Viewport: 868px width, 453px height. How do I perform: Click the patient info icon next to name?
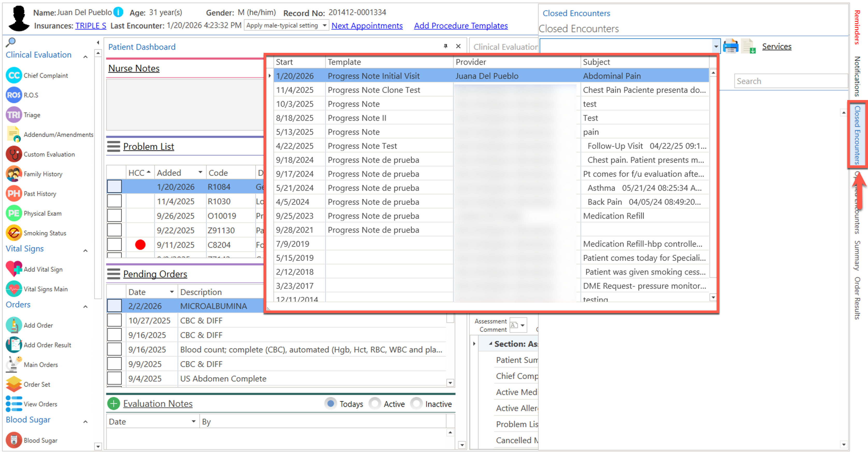pos(118,12)
